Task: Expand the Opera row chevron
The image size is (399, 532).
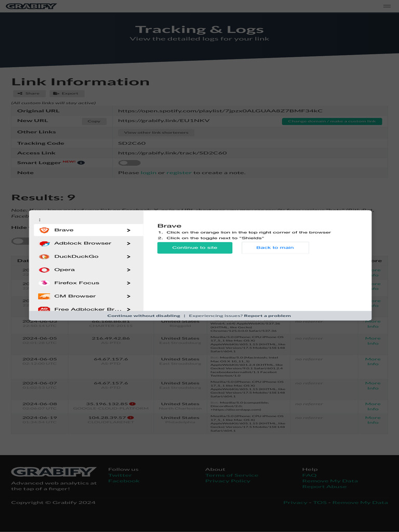Action: pyautogui.click(x=129, y=270)
